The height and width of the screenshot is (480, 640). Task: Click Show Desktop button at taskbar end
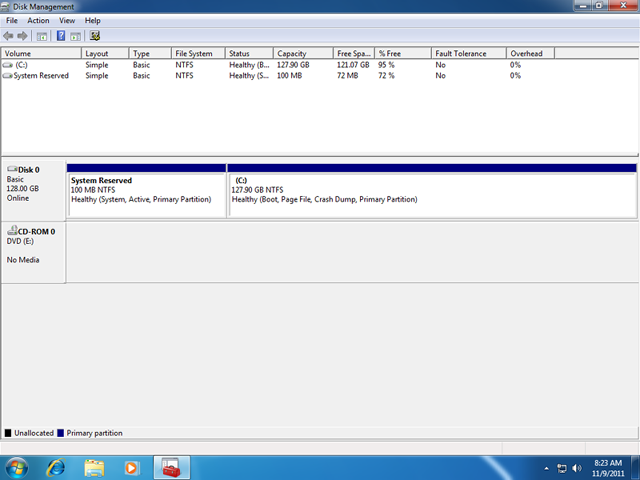pyautogui.click(x=635, y=468)
